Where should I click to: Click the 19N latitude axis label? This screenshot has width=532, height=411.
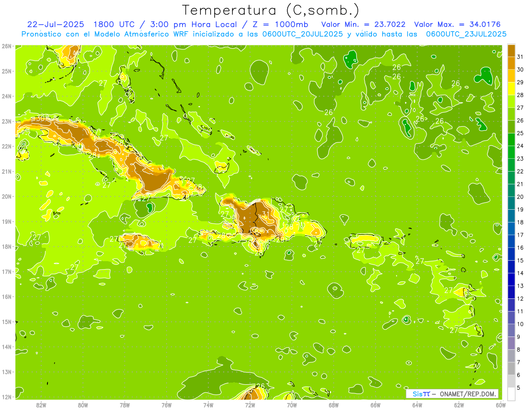click(x=6, y=221)
